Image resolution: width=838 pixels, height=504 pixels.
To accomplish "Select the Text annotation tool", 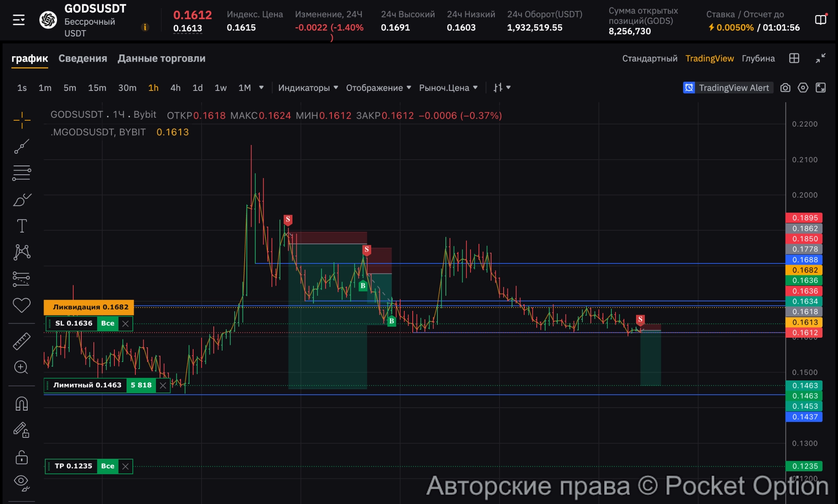I will coord(22,226).
